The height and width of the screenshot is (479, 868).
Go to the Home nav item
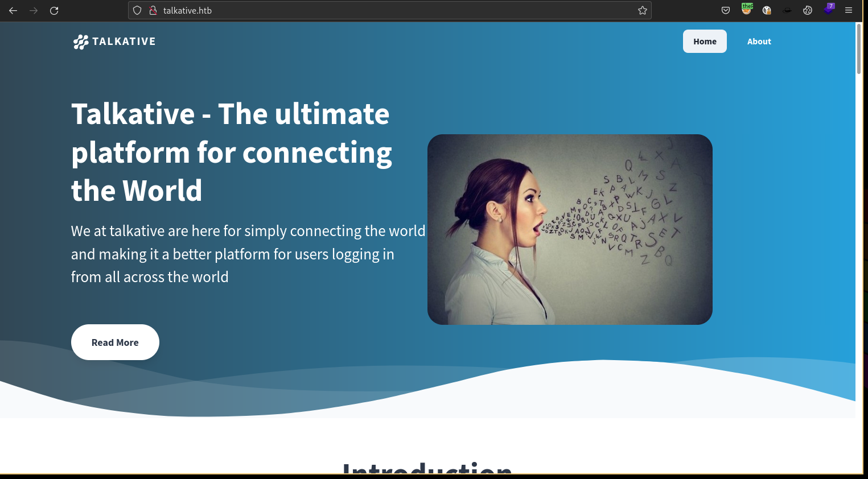tap(705, 42)
